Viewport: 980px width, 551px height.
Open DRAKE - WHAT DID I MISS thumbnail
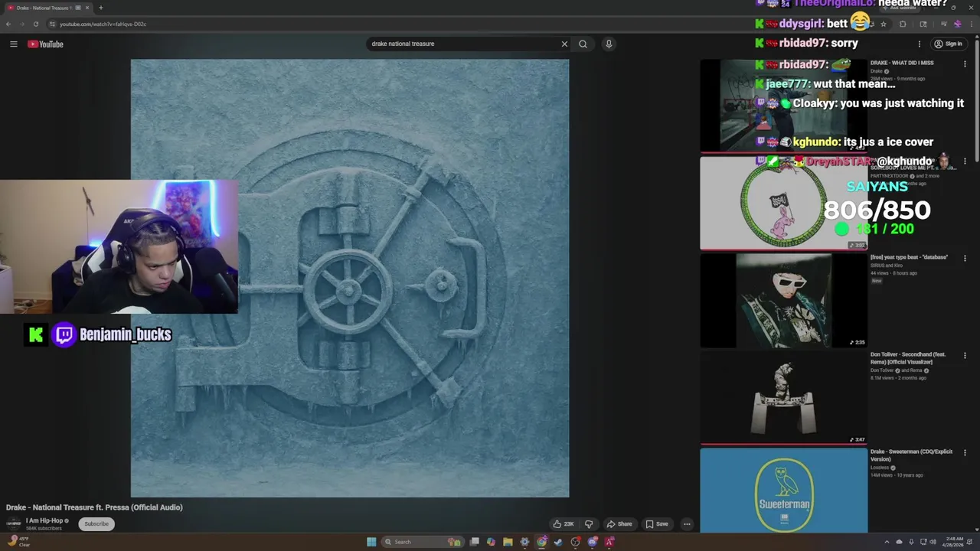pos(783,106)
